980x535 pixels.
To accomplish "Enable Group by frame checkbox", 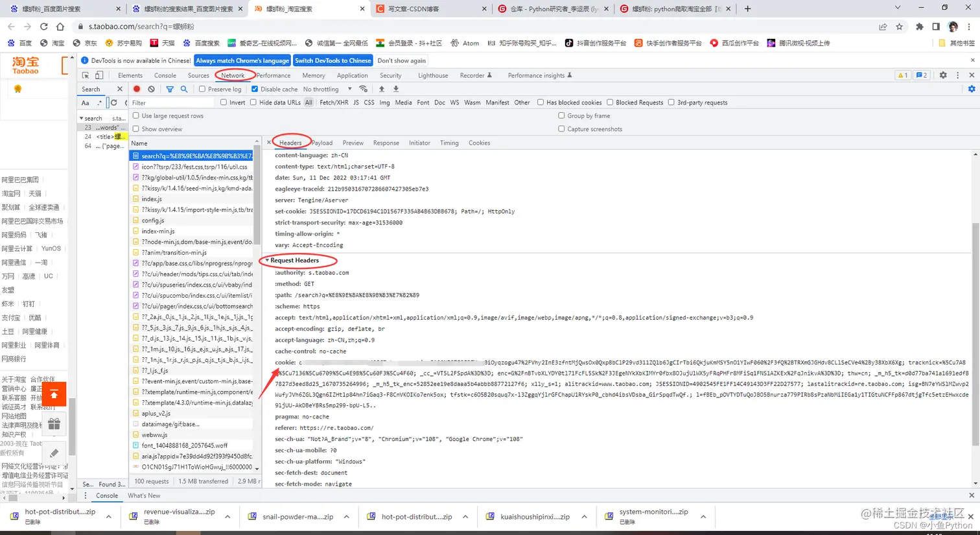I will 561,115.
